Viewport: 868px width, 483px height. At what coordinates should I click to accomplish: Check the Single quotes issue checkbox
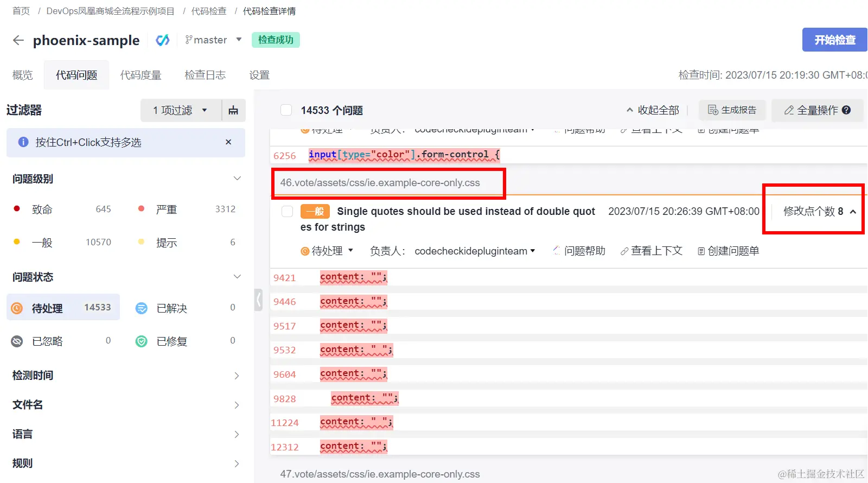click(288, 212)
